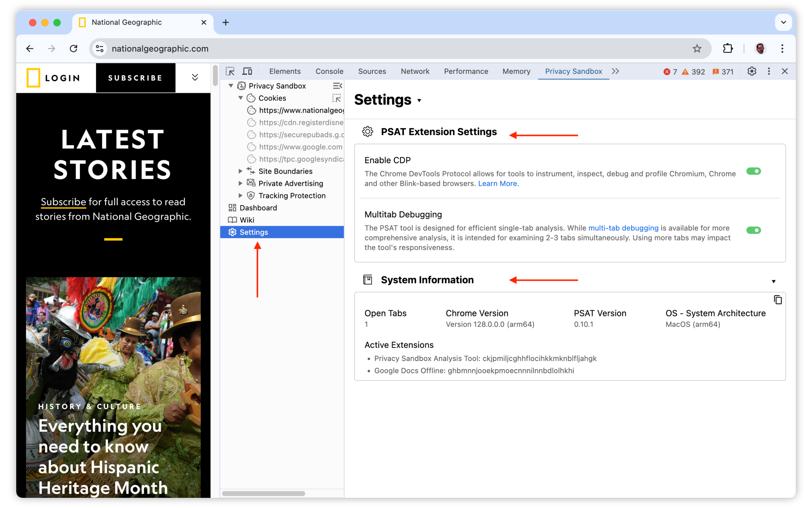
Task: Expand the Private Advertising node
Action: coord(240,183)
